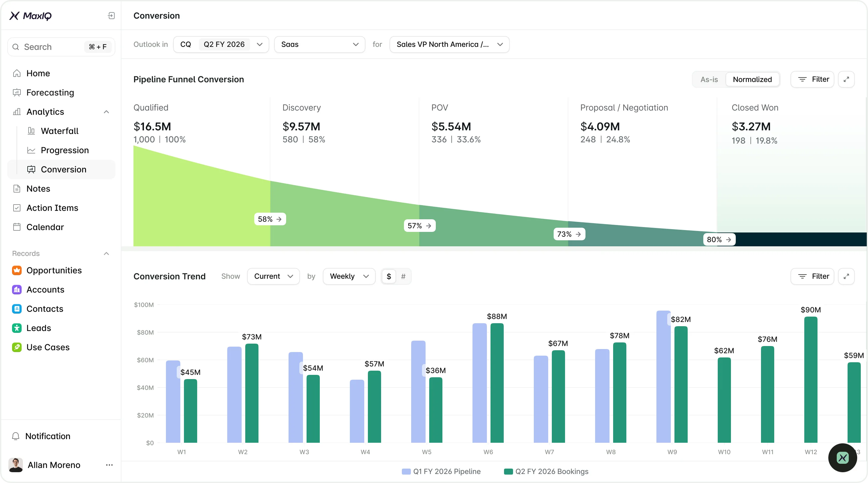Click the green W6 $88M bookings bar

pyautogui.click(x=497, y=383)
